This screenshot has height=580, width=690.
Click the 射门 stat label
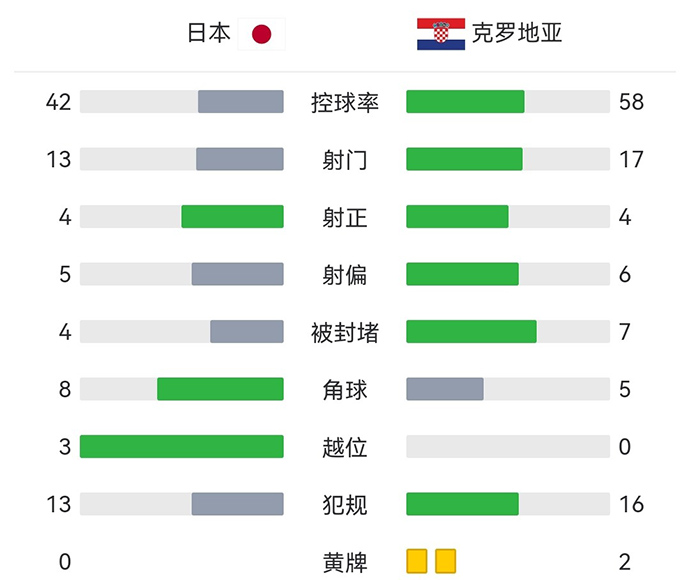pos(345,160)
